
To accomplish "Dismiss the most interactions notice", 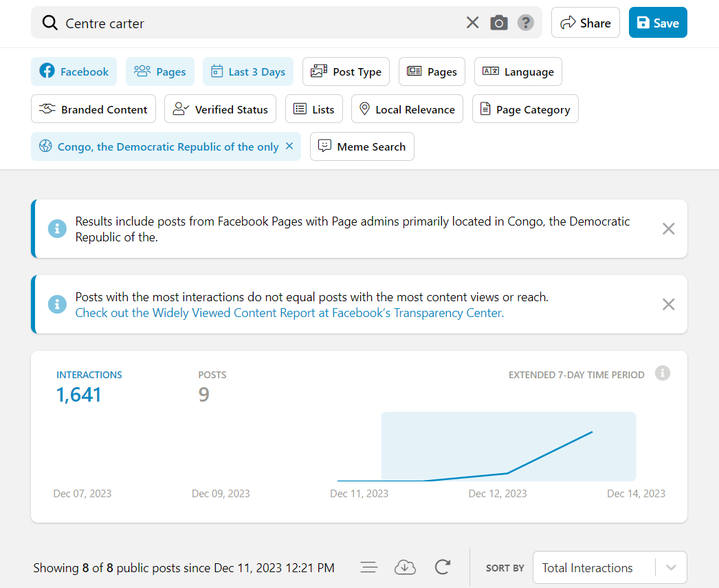I will (x=669, y=305).
